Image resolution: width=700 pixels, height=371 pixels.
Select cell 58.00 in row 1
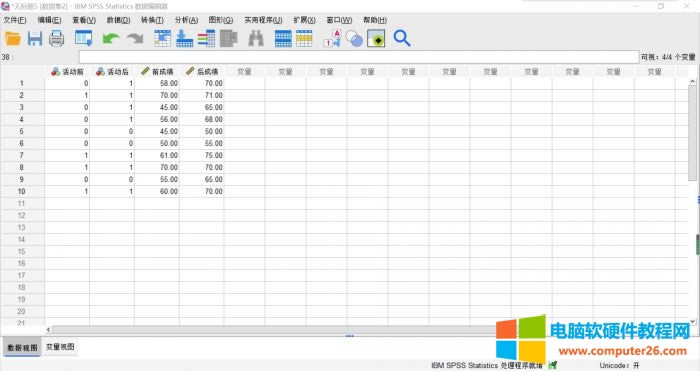click(157, 83)
